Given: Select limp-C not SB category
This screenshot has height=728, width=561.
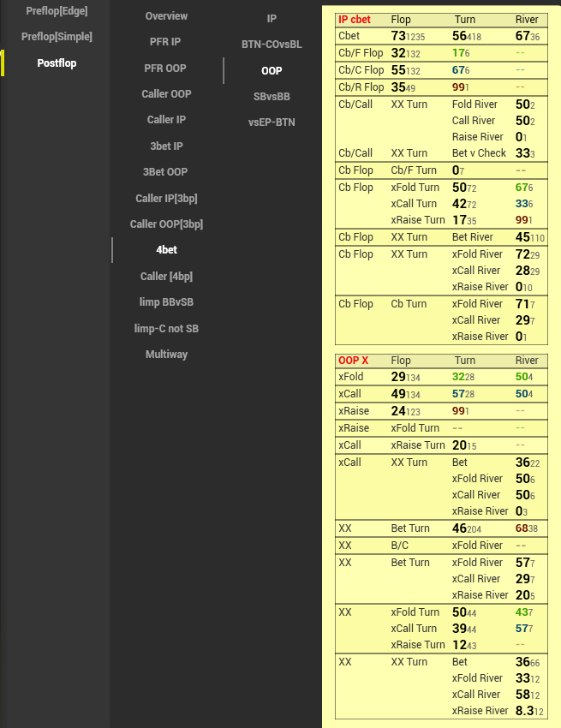Looking at the screenshot, I should pos(166,329).
